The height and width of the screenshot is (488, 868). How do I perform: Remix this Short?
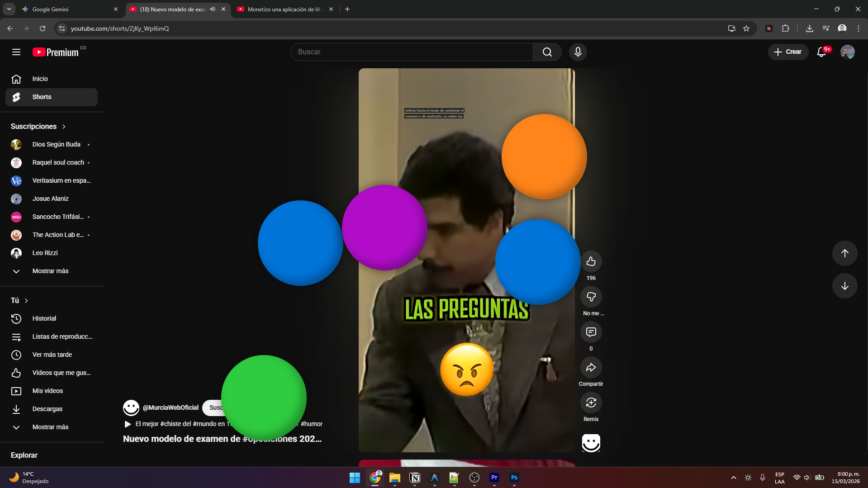coord(591,403)
